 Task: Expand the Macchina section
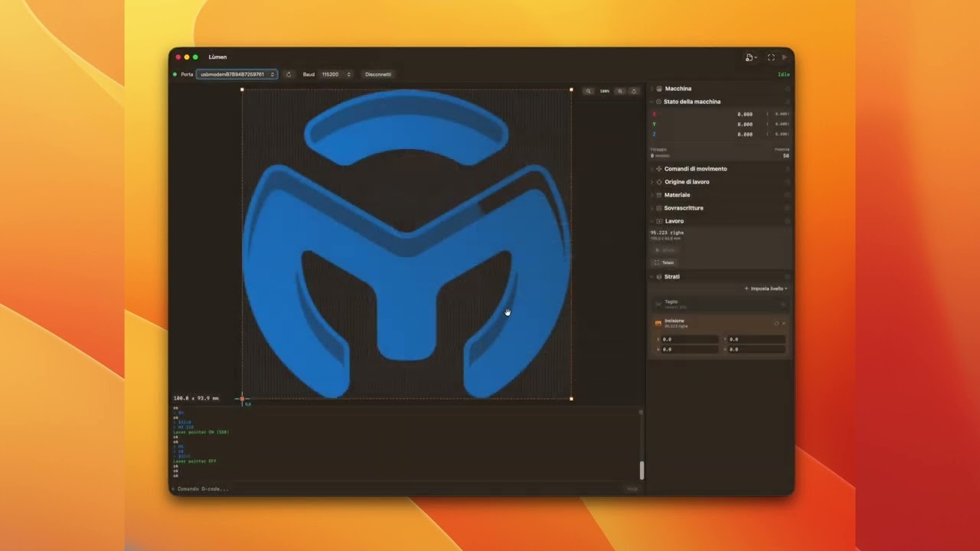[x=652, y=89]
